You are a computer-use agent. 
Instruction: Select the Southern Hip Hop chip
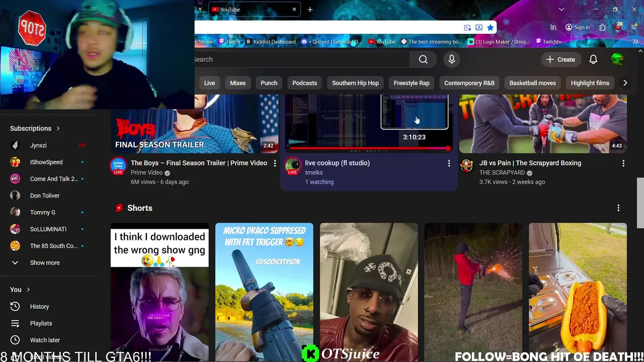click(x=355, y=83)
